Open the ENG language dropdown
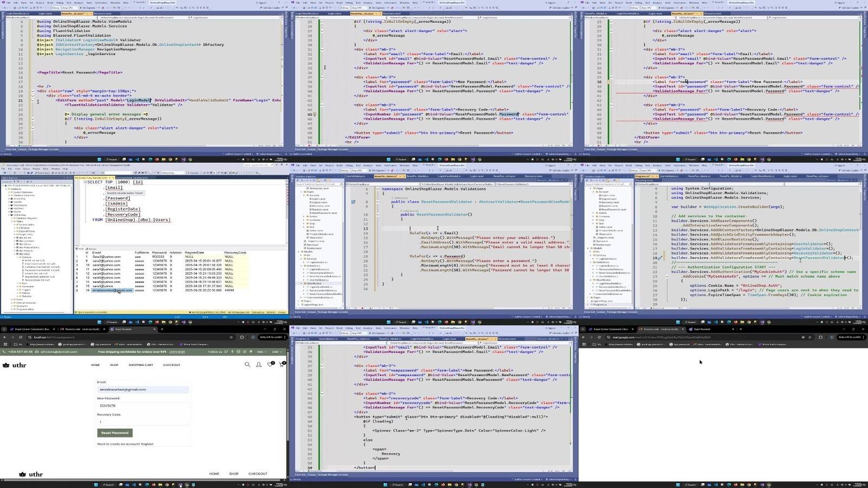This screenshot has width=868, height=488. point(261,352)
